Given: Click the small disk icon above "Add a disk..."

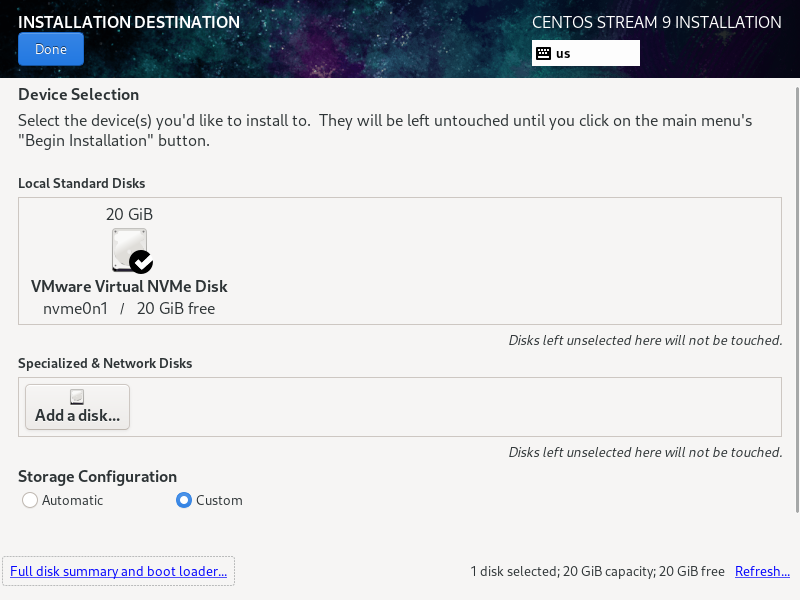Looking at the screenshot, I should [x=77, y=397].
